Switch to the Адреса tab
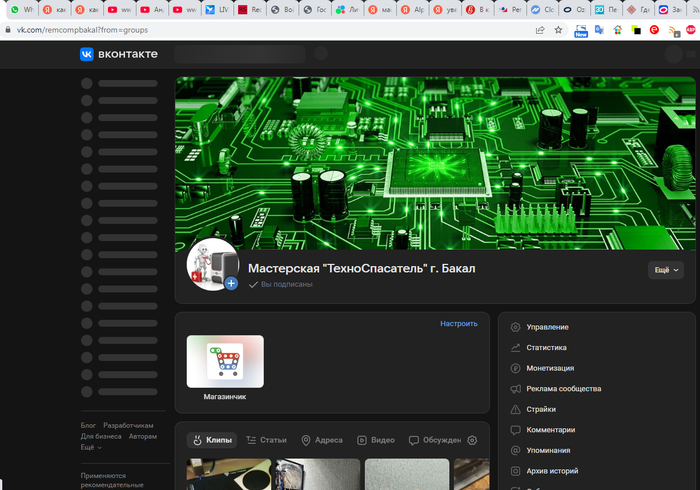700x490 pixels. click(322, 440)
